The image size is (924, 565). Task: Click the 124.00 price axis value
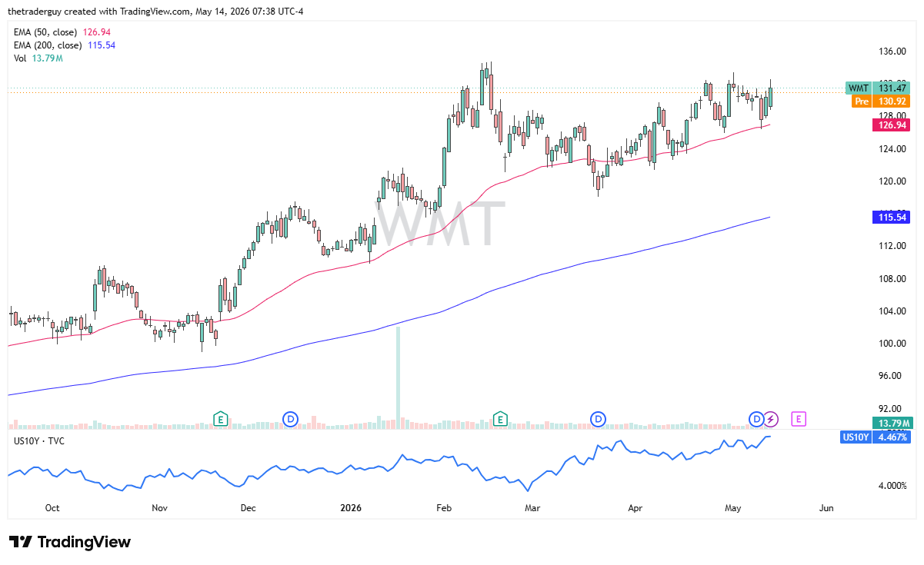pos(892,149)
